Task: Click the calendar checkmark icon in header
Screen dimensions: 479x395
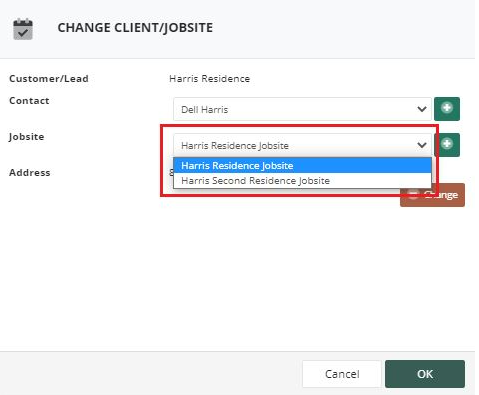Action: coord(23,29)
